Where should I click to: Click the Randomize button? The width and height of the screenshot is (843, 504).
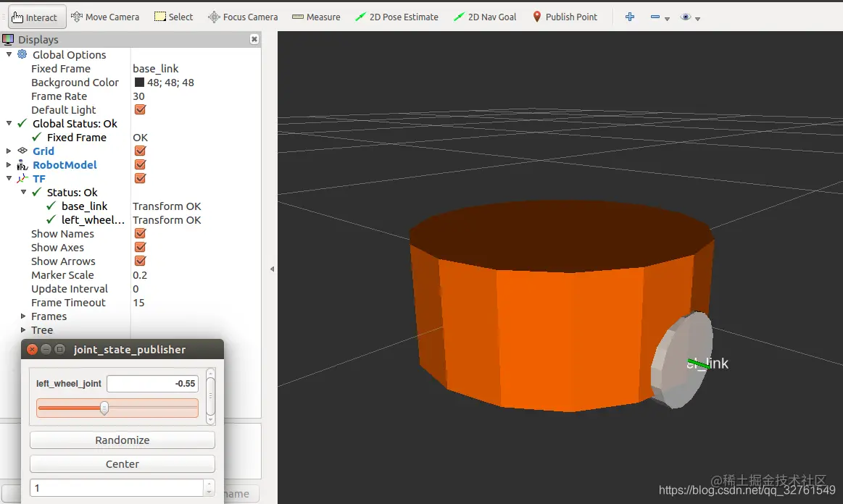[122, 440]
